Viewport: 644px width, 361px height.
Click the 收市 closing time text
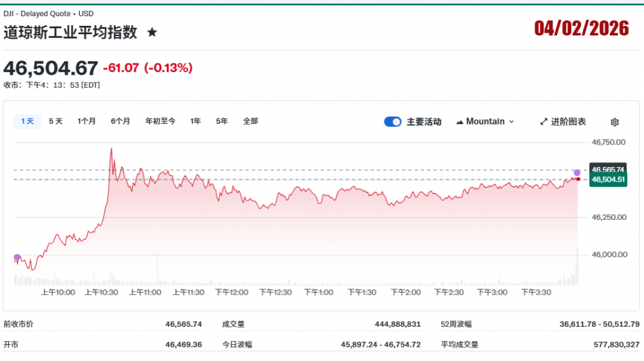pos(52,85)
